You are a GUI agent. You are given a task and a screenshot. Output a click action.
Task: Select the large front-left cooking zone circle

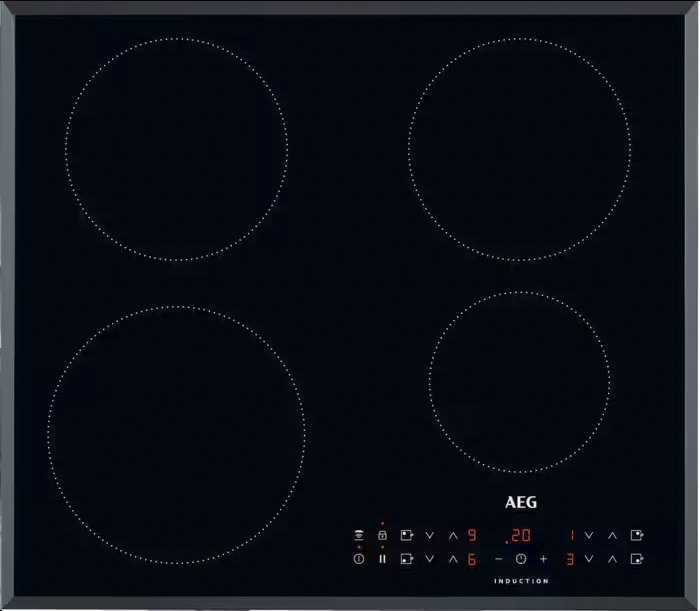pyautogui.click(x=176, y=435)
